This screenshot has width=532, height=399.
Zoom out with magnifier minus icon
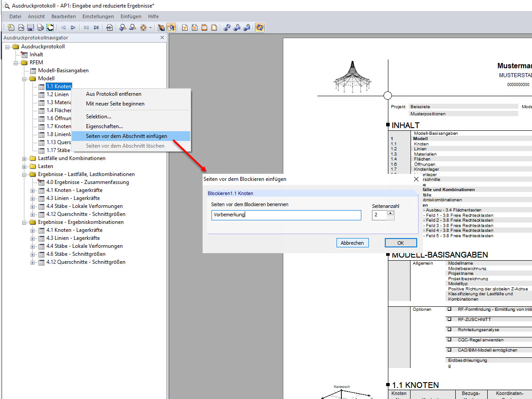point(133,27)
